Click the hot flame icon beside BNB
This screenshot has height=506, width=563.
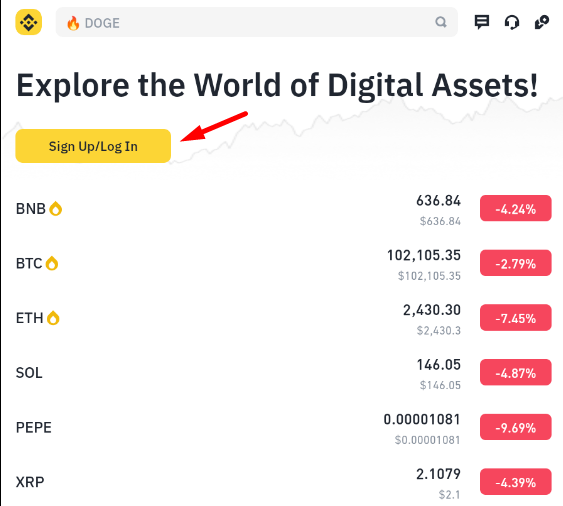coord(56,209)
